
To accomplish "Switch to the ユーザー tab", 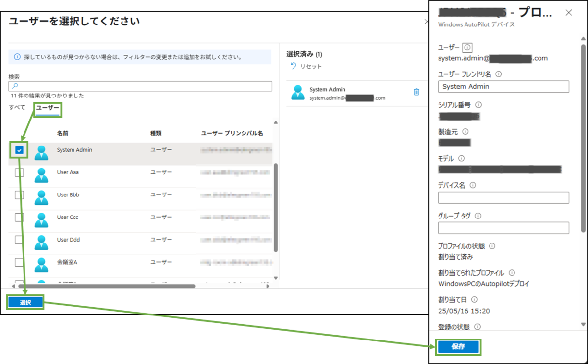I will 48,107.
